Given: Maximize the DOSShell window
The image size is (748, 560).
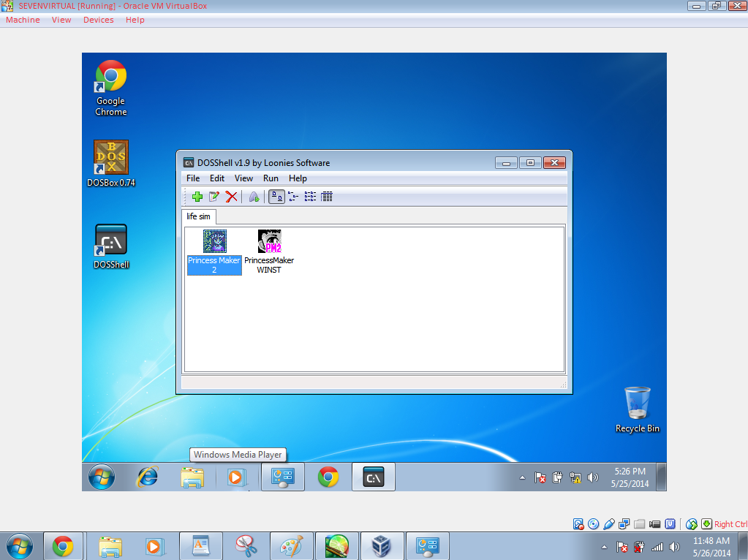Looking at the screenshot, I should [x=530, y=163].
